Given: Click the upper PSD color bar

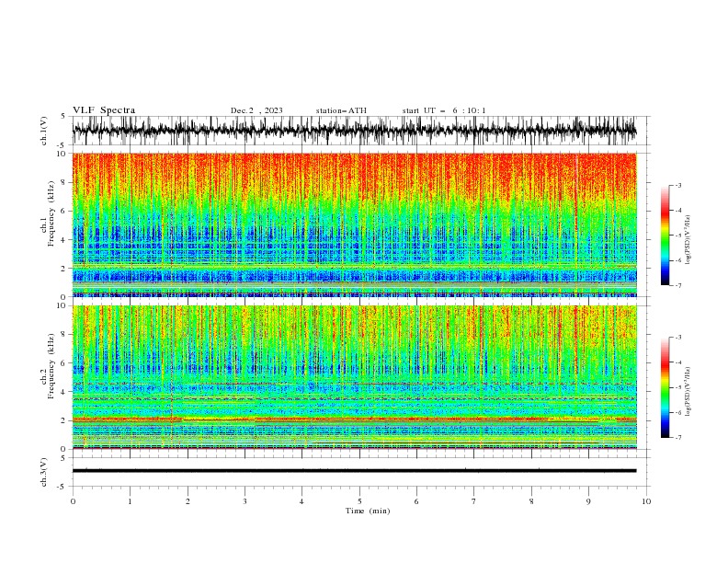Looking at the screenshot, I should pos(665,236).
